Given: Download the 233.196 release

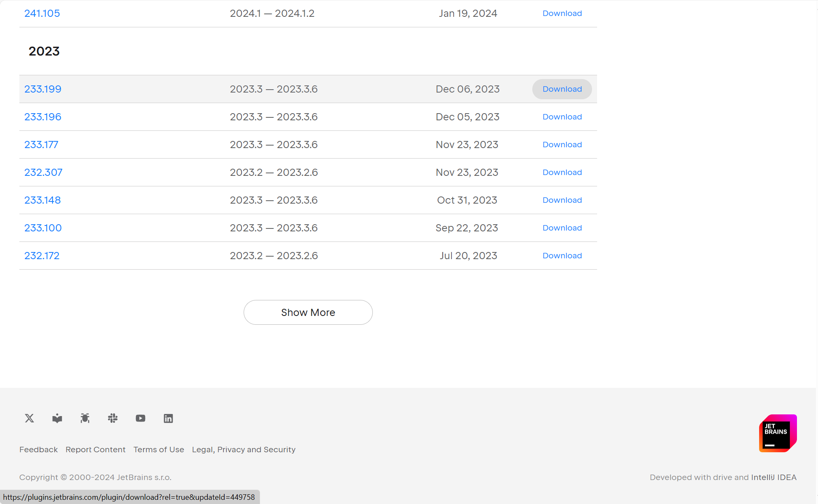Looking at the screenshot, I should click(x=562, y=117).
